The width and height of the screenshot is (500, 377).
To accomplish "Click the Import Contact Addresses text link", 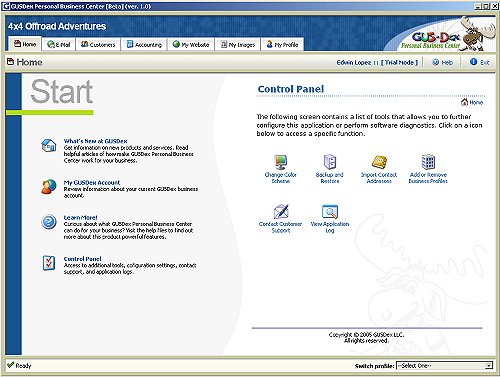I will point(379,178).
